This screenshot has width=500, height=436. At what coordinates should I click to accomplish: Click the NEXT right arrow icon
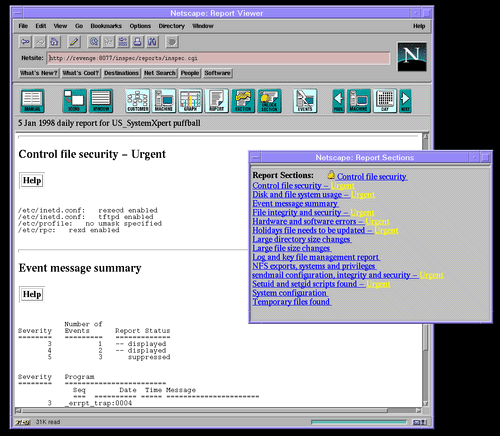tap(405, 101)
